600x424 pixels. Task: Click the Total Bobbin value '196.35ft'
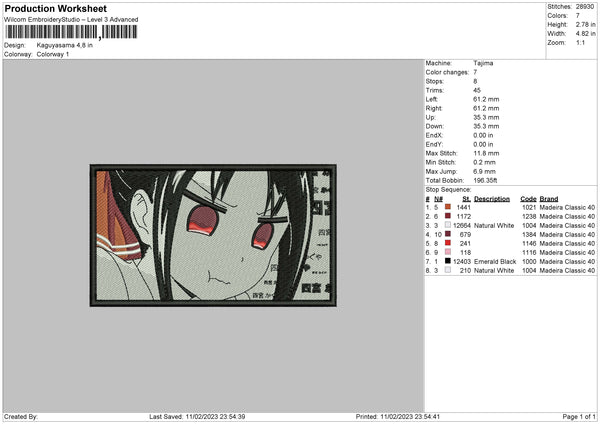pos(485,180)
